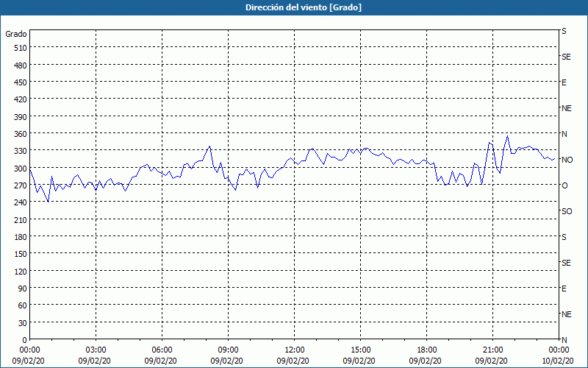Viewport: 588px width, 368px height.
Task: Select the 09/02/20 date under 18:00
Action: tap(426, 361)
